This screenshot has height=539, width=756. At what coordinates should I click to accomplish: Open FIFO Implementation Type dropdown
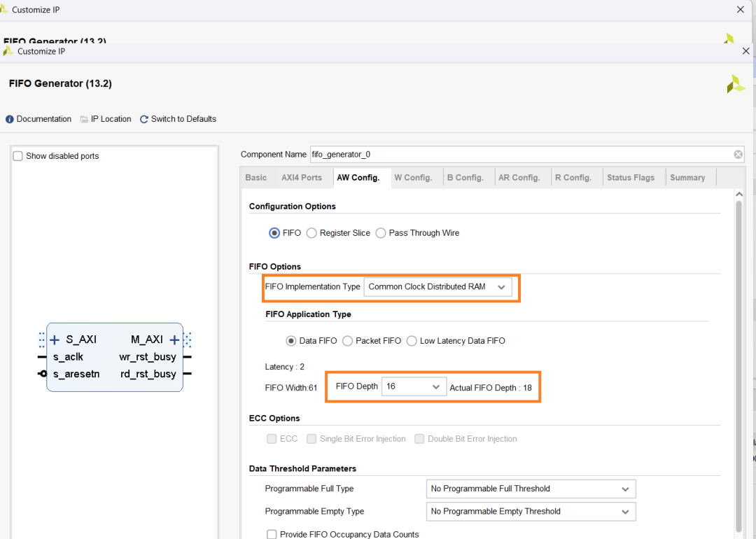[x=437, y=287]
